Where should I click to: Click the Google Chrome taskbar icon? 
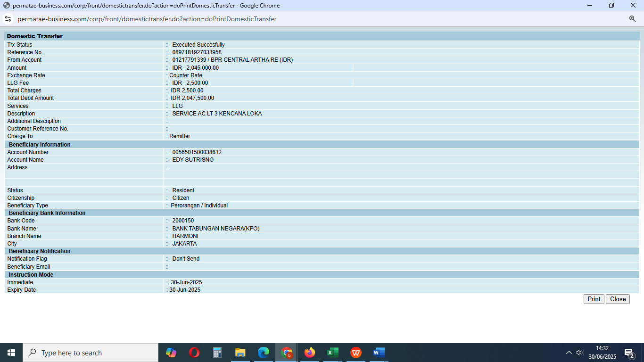click(286, 353)
